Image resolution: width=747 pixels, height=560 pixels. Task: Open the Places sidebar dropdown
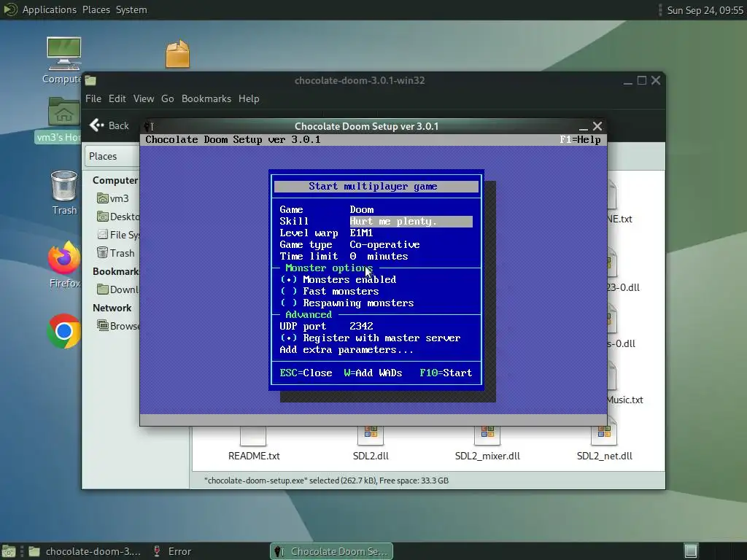click(x=112, y=156)
